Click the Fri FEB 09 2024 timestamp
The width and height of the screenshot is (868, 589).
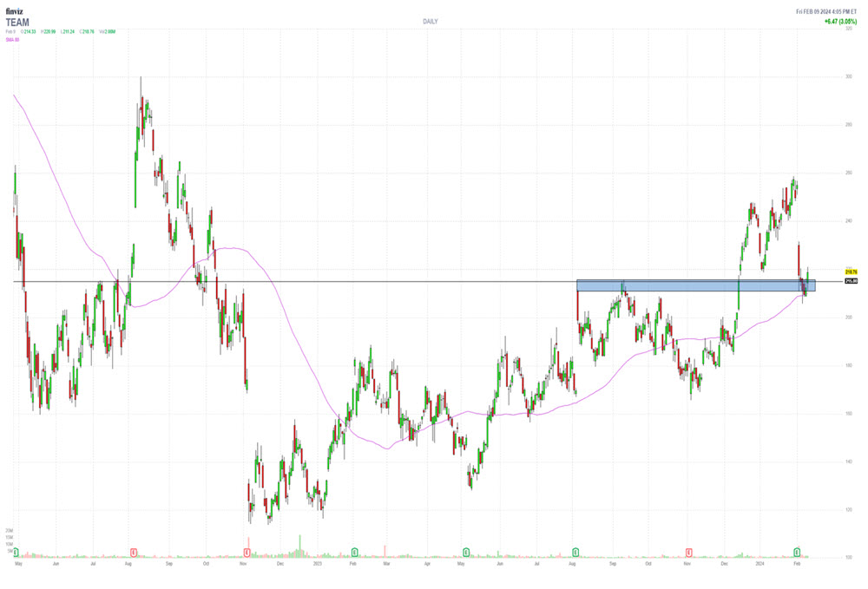pos(826,11)
